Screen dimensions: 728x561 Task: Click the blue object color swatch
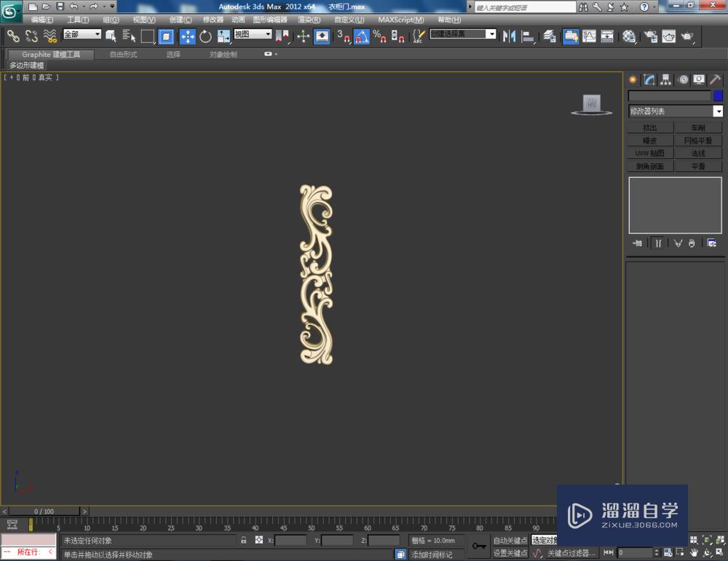click(718, 95)
